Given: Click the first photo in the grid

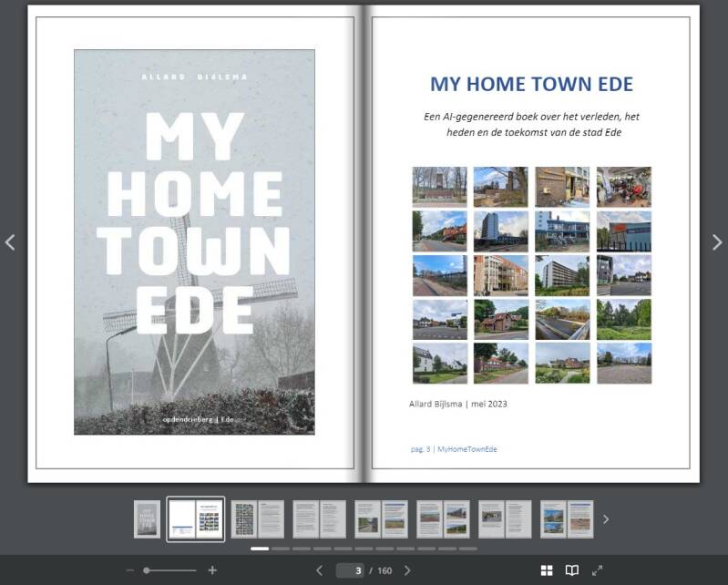Looking at the screenshot, I should (x=440, y=187).
